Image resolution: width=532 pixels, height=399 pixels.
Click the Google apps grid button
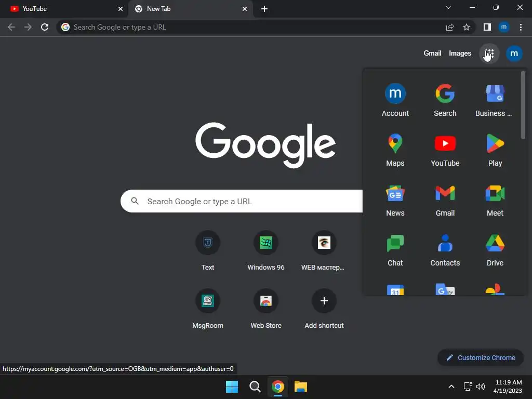tap(489, 54)
